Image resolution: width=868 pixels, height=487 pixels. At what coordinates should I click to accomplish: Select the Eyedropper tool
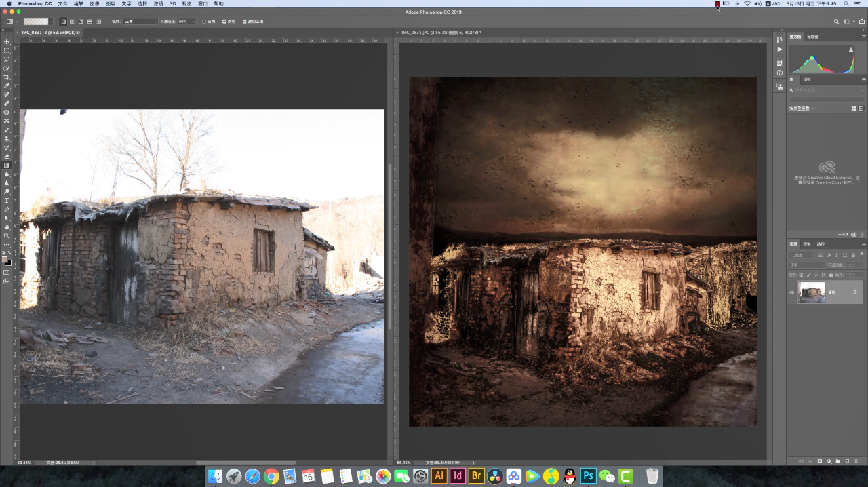[x=7, y=86]
